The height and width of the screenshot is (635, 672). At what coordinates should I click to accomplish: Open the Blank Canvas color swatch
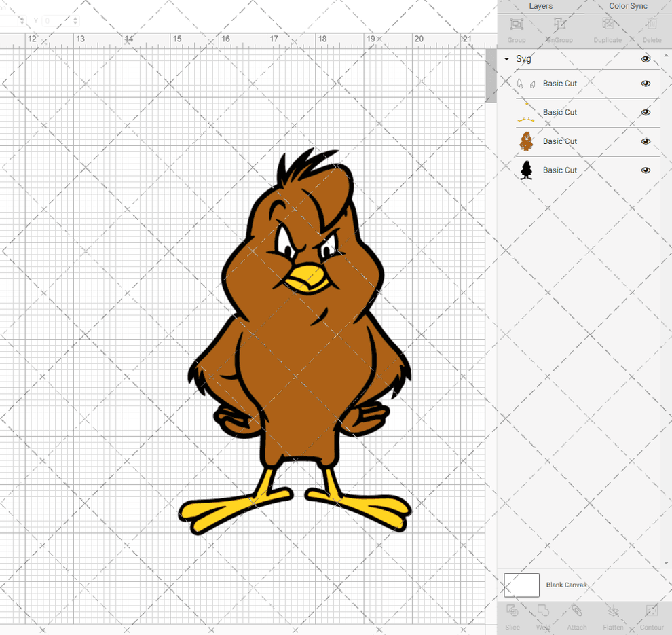[x=521, y=585]
